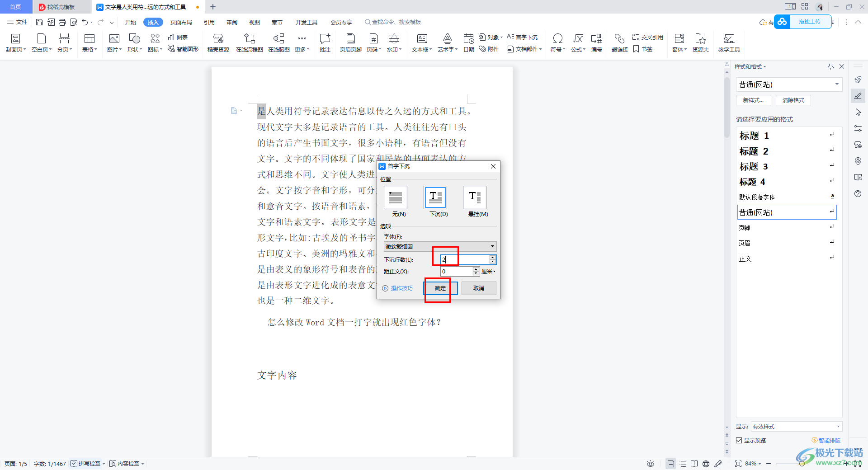
Task: Add a comment (批注)
Action: (x=325, y=43)
